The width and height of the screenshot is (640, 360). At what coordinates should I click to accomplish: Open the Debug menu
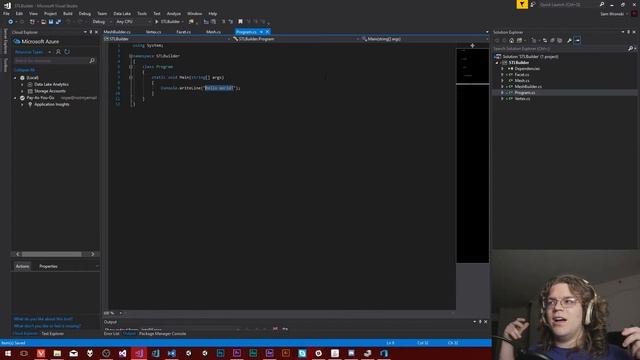84,13
